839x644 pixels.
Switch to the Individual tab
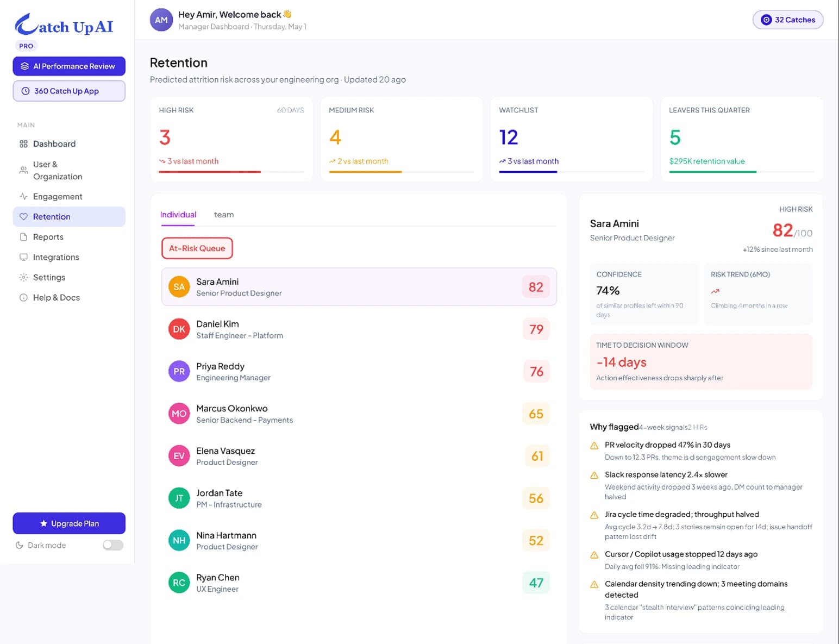pos(178,215)
